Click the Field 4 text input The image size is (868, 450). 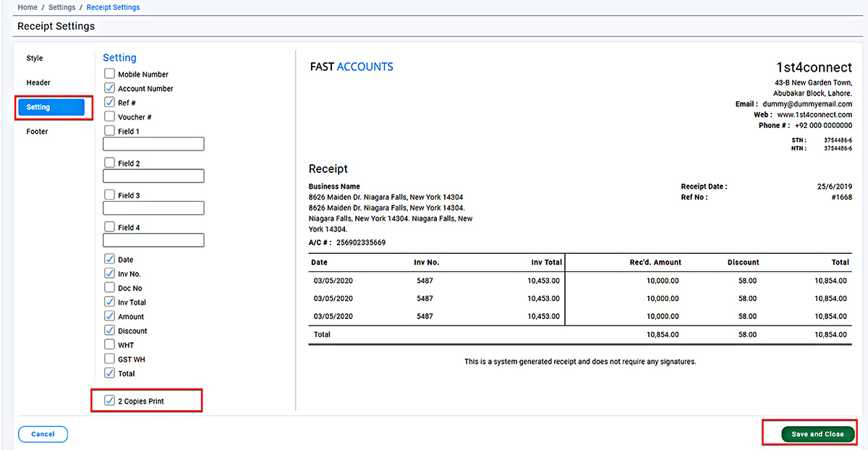tap(153, 240)
